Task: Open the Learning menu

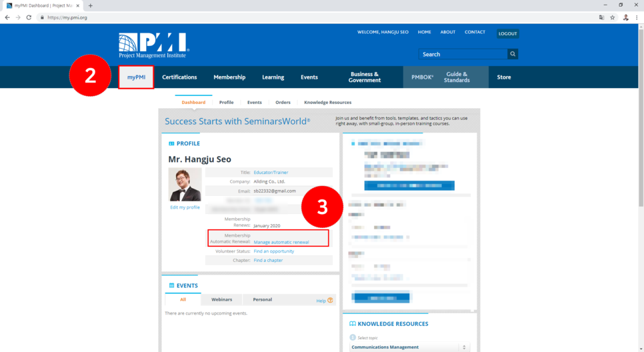Action: pyautogui.click(x=273, y=77)
